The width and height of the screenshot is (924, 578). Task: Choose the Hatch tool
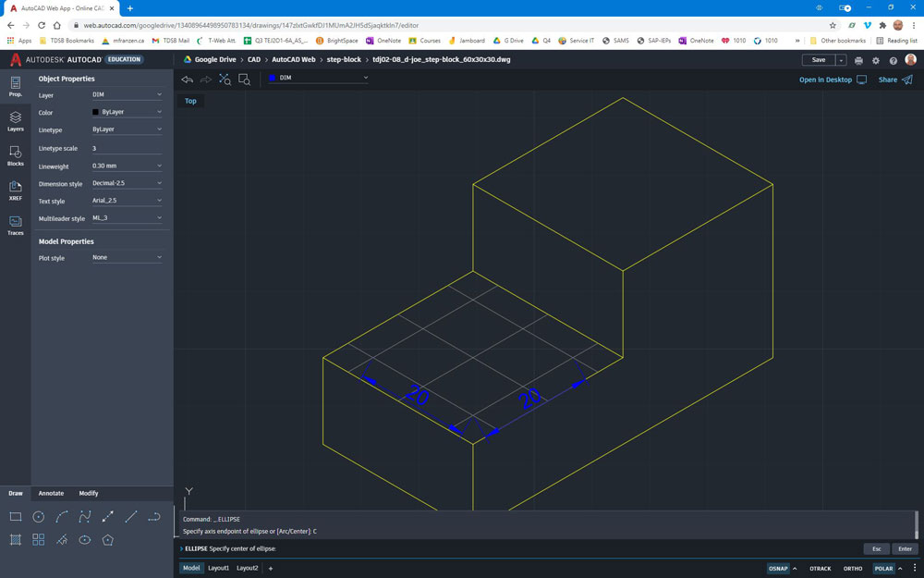16,540
